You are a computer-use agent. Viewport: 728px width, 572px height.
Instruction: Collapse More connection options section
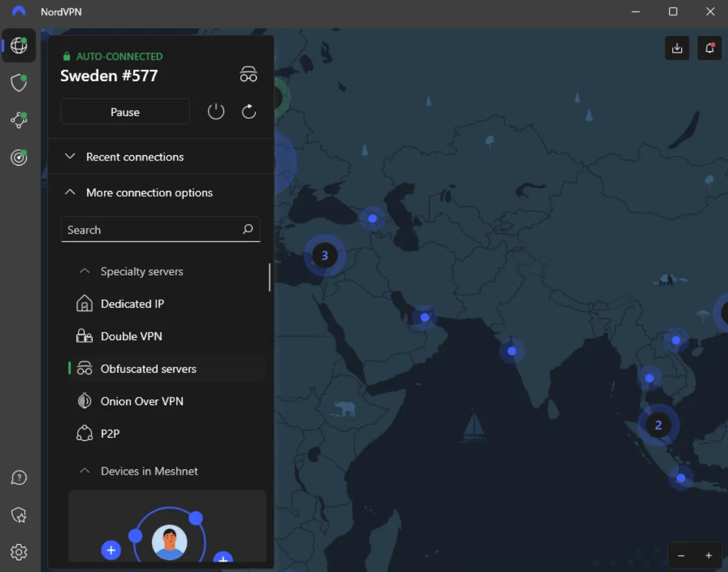tap(149, 193)
